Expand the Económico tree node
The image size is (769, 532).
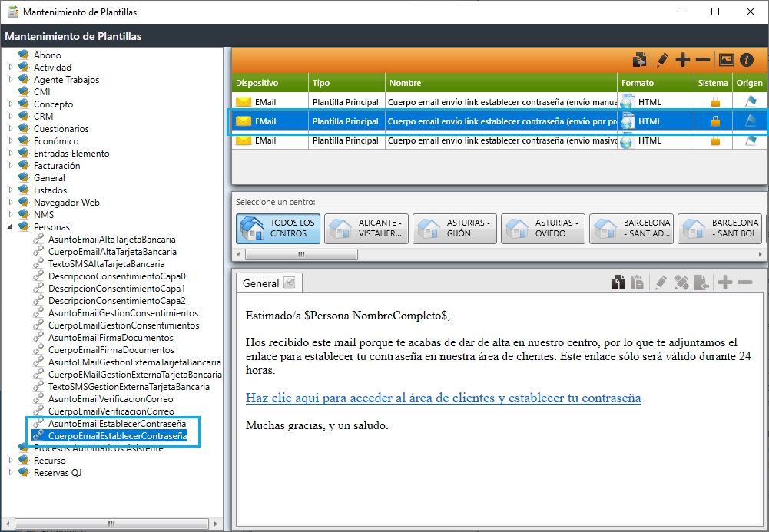tap(11, 140)
